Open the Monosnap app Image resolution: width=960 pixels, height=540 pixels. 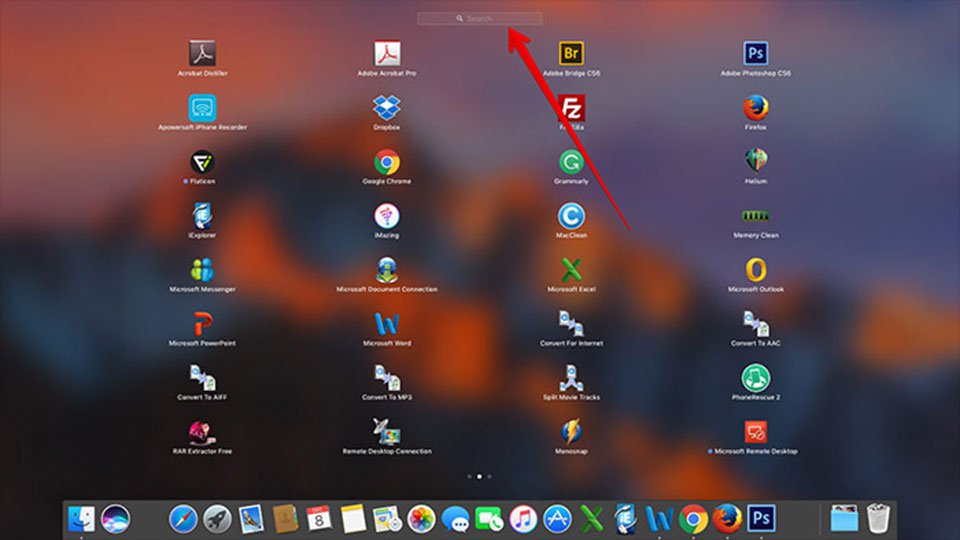[x=571, y=432]
